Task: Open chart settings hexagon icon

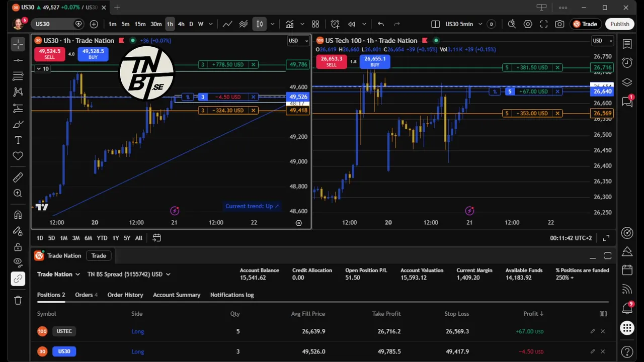Action: (528, 24)
